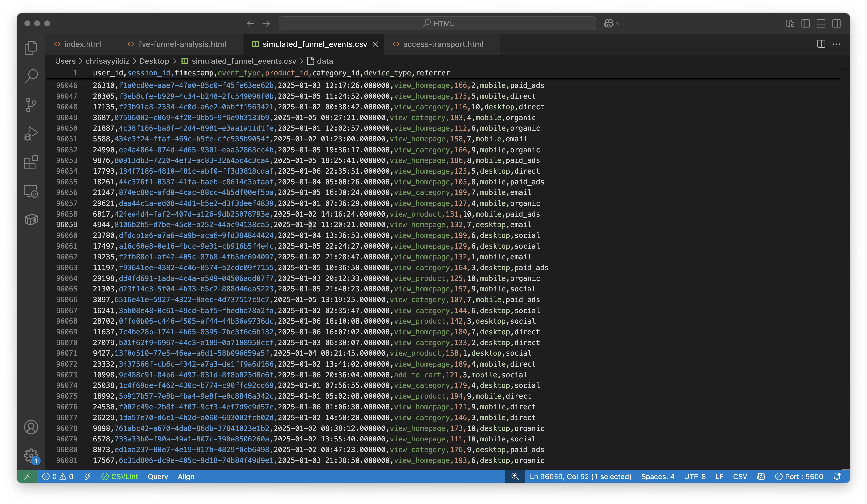This screenshot has height=504, width=867.
Task: Click the vertical scrollbar on the right edge
Action: tap(845, 268)
